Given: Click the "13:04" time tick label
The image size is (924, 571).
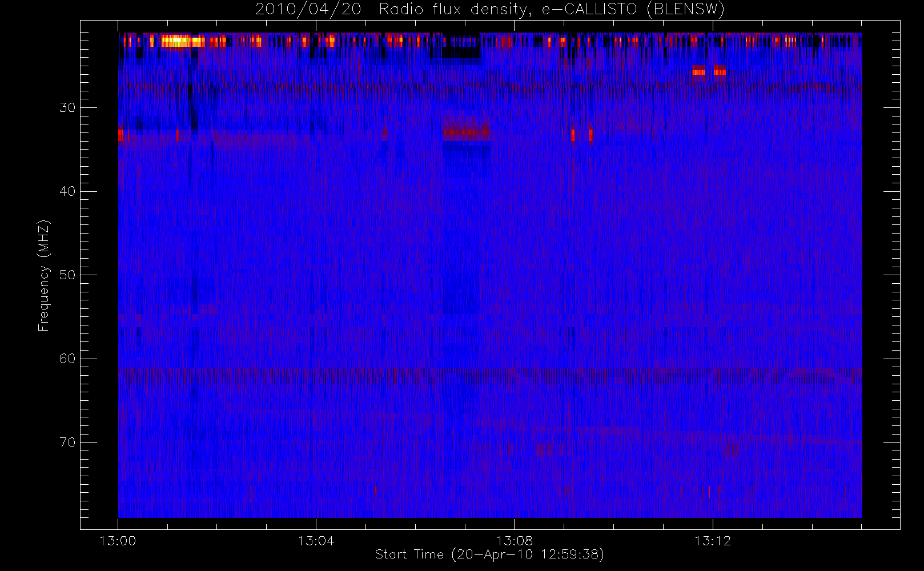Looking at the screenshot, I should click(x=316, y=541).
